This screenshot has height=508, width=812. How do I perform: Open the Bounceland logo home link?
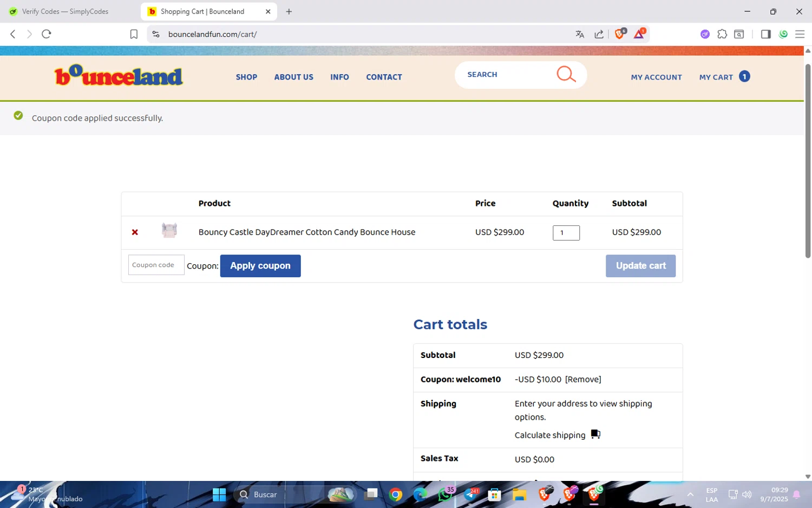[x=119, y=76]
